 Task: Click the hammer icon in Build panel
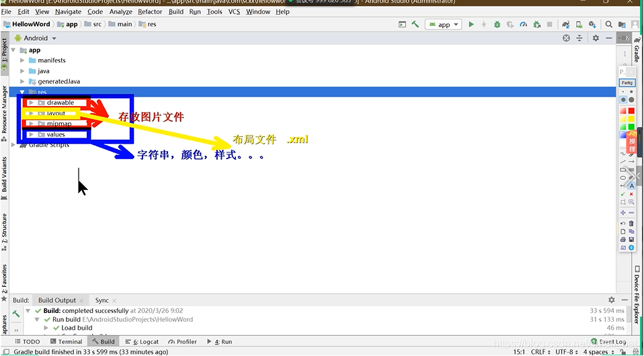16,314
